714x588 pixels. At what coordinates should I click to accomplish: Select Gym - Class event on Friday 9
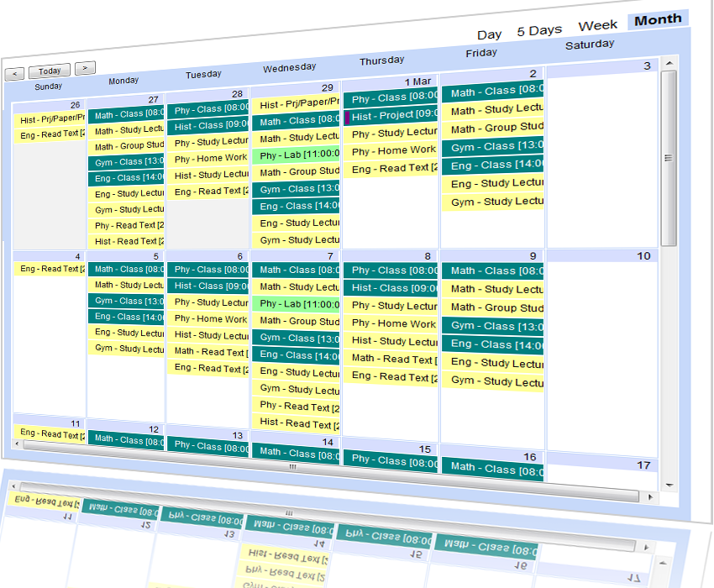(493, 326)
